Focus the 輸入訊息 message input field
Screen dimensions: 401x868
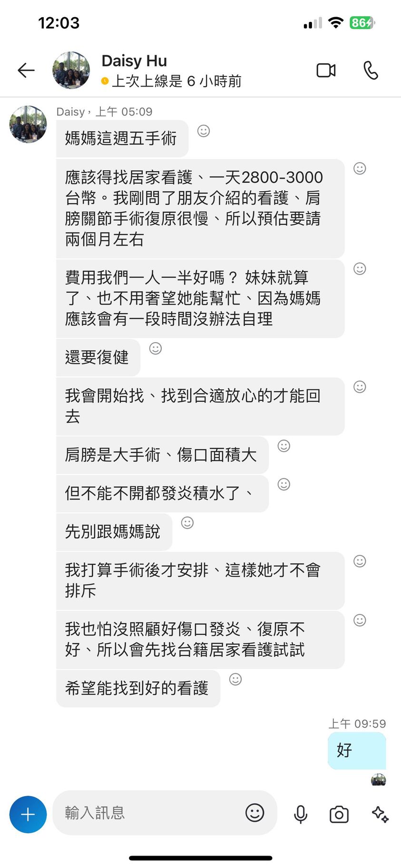click(147, 813)
